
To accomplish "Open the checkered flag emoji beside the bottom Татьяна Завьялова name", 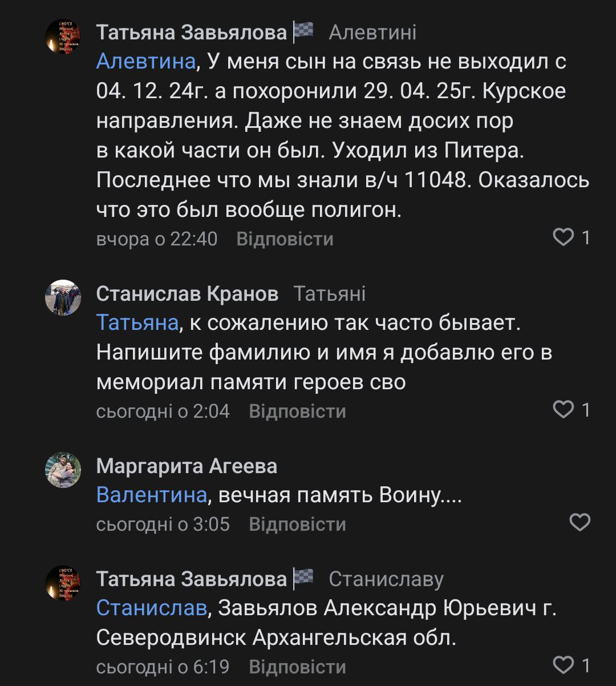I will click(x=303, y=579).
